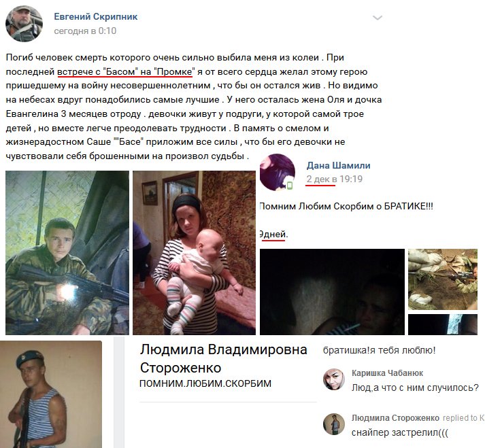This screenshot has height=448, width=485.
Task: Open the dark photo with cigarette
Action: 332,292
